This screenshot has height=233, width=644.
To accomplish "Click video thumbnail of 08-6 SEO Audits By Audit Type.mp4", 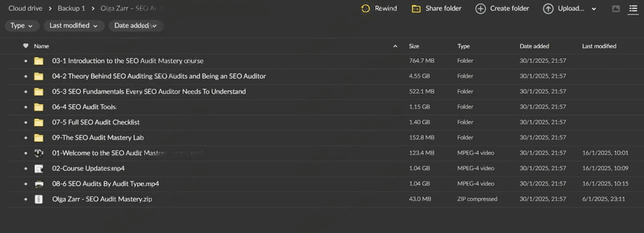I will [38, 184].
